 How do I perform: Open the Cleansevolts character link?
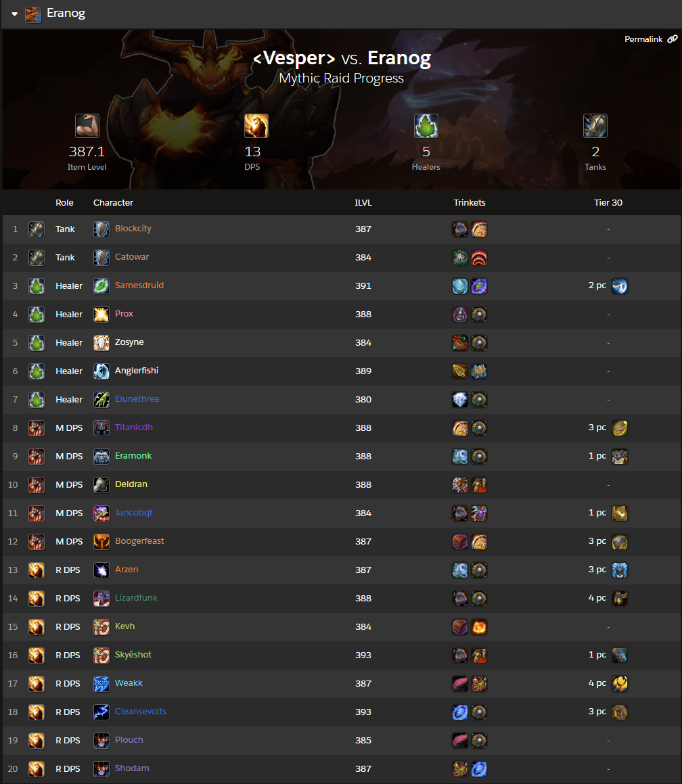tap(141, 712)
